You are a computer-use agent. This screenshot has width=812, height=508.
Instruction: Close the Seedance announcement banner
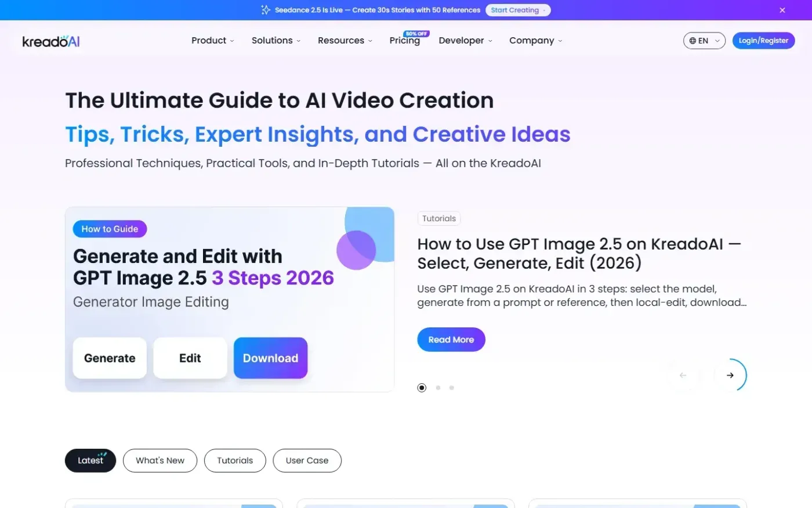[782, 10]
